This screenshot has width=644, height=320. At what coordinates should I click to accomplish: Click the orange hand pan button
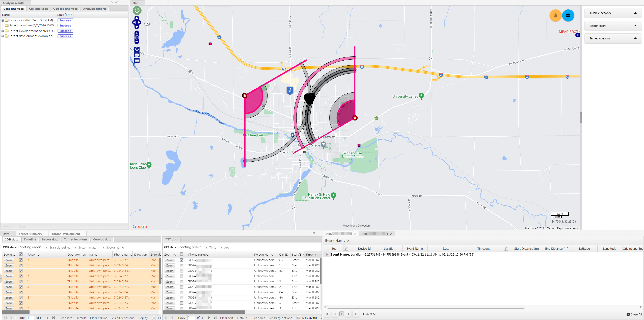[555, 15]
